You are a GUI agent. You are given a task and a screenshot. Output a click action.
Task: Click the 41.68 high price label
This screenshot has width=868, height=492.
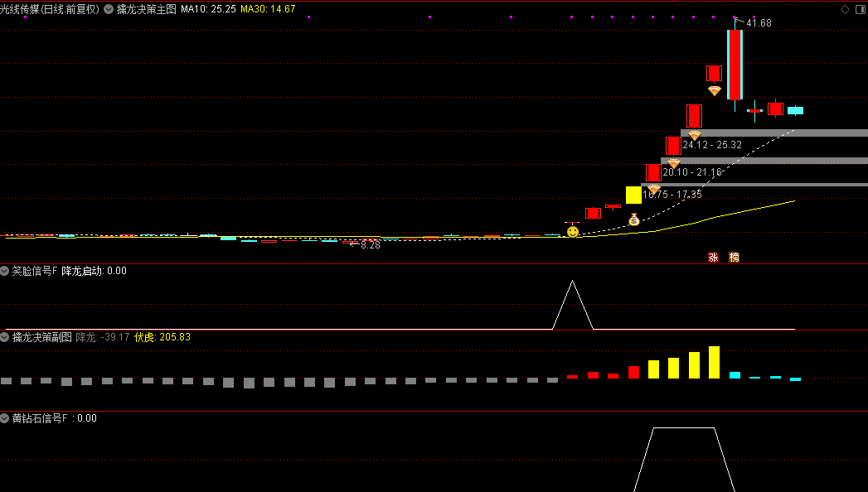pyautogui.click(x=759, y=23)
